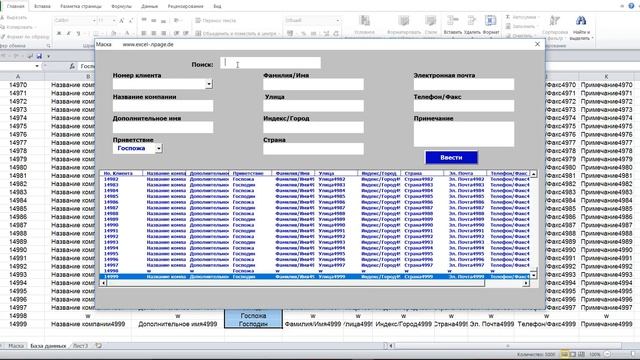Click the Автосумма button in ribbon
The width and height of the screenshot is (640, 360).
point(521,17)
